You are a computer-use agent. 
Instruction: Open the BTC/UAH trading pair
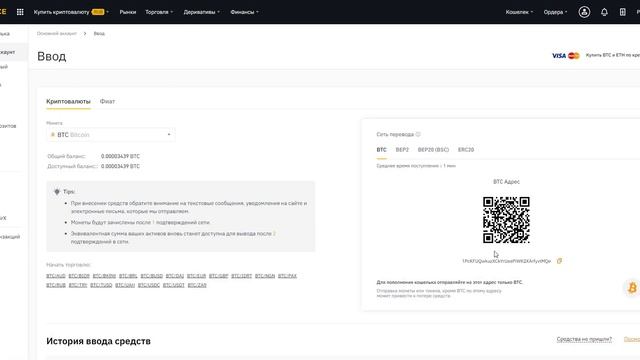[125, 285]
